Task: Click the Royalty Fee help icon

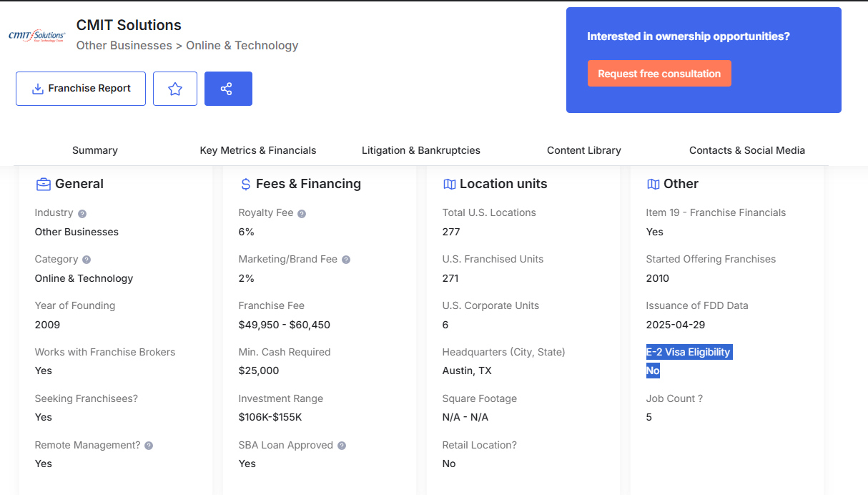Action: click(302, 214)
